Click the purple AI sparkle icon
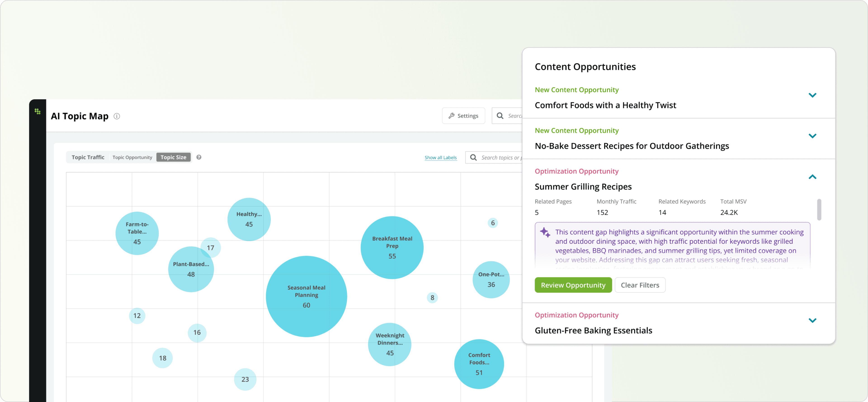 tap(545, 232)
